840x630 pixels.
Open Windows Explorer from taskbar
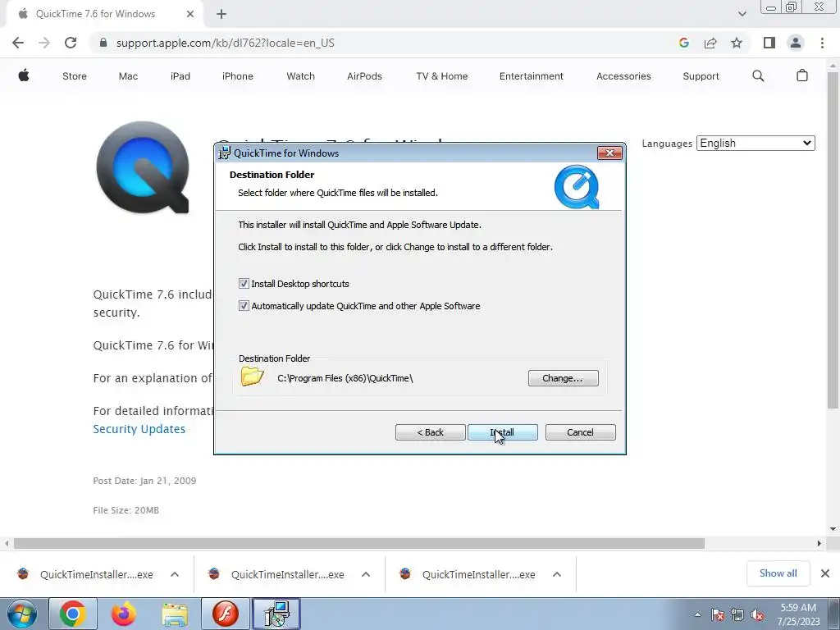[x=175, y=614]
